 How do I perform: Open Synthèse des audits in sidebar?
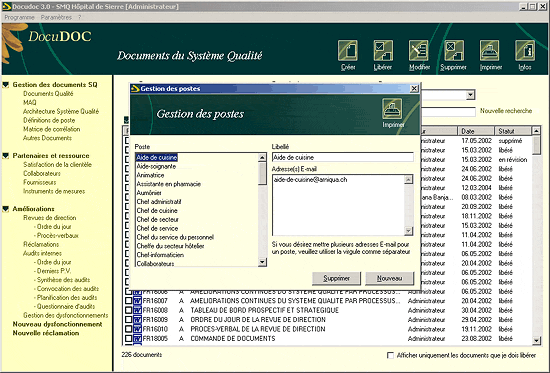pyautogui.click(x=63, y=280)
